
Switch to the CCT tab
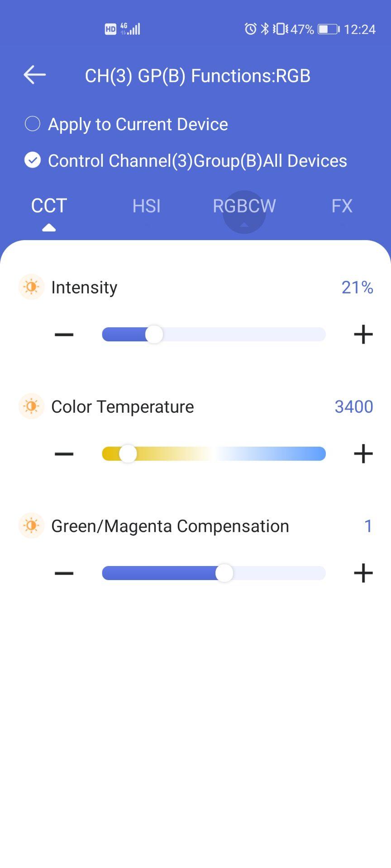click(49, 206)
